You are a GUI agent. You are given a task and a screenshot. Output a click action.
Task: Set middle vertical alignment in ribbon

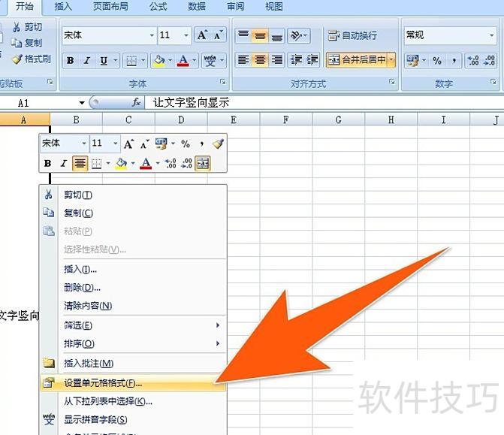point(260,35)
